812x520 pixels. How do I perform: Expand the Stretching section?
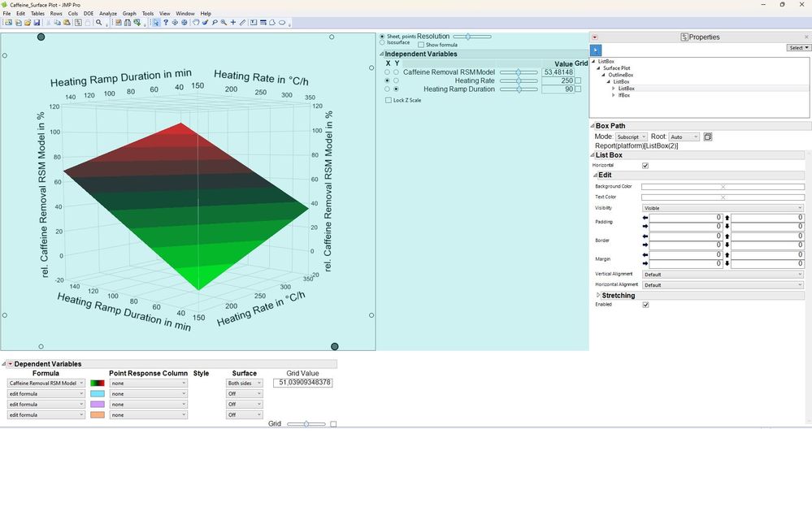(x=598, y=295)
